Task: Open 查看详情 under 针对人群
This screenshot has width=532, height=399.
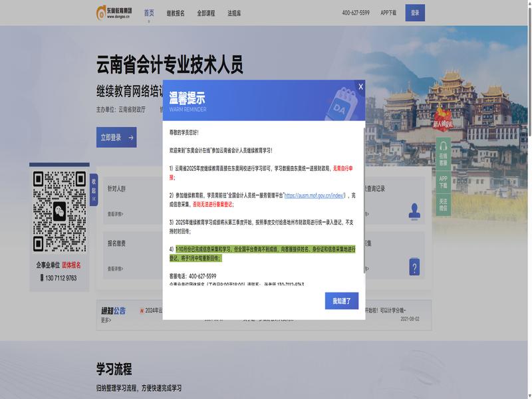Action: coord(115,214)
